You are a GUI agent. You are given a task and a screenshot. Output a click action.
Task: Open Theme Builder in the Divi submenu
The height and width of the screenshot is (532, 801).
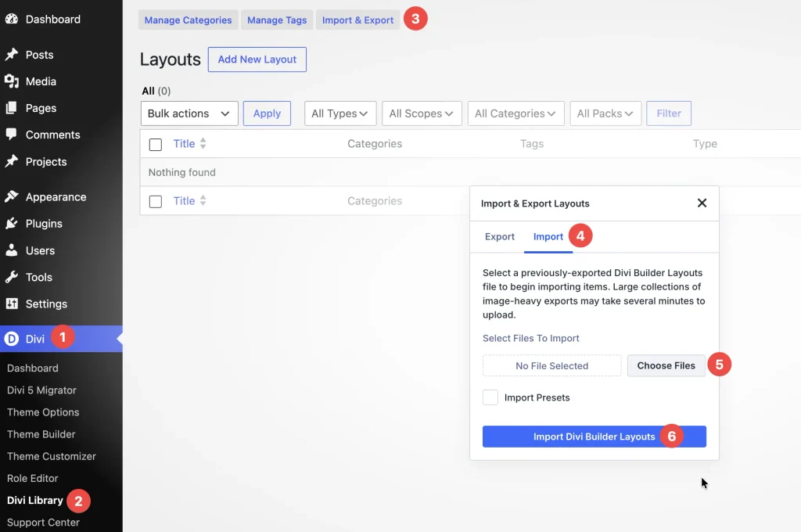(41, 434)
